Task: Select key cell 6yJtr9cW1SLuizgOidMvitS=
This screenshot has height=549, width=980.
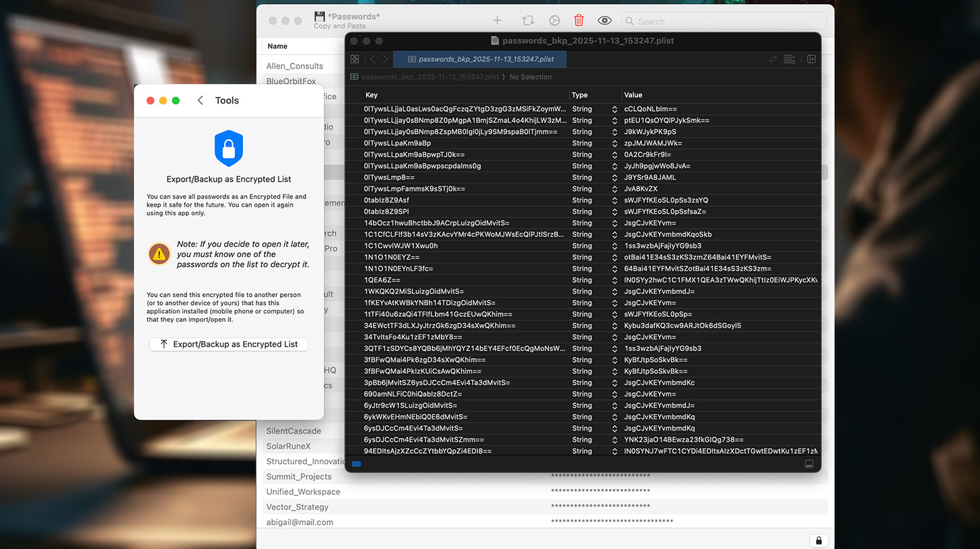Action: click(411, 406)
